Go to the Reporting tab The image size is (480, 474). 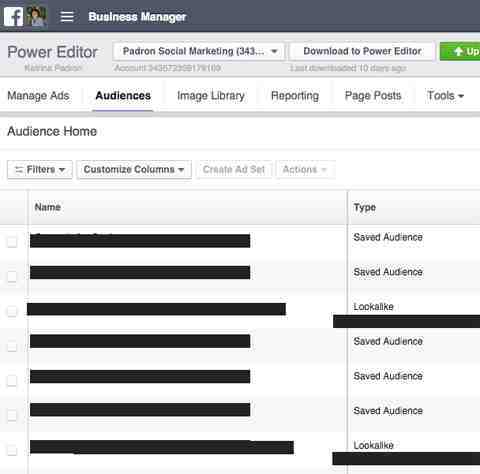click(x=295, y=96)
